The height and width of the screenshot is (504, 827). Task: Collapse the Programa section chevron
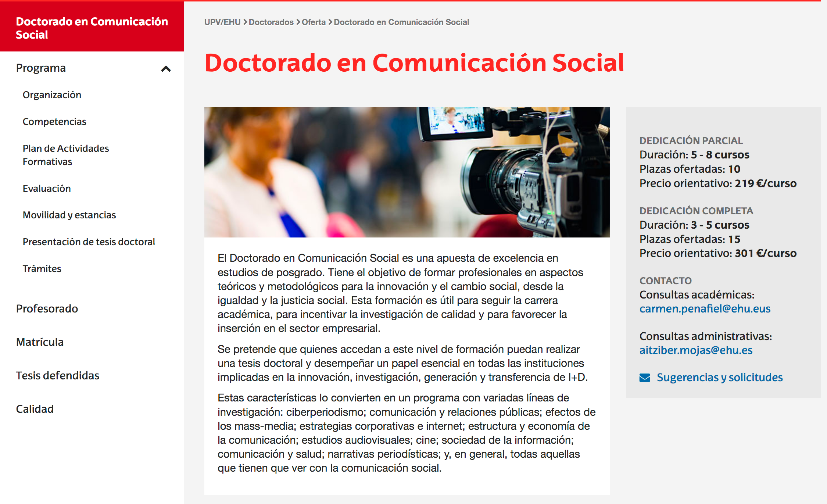pos(166,69)
